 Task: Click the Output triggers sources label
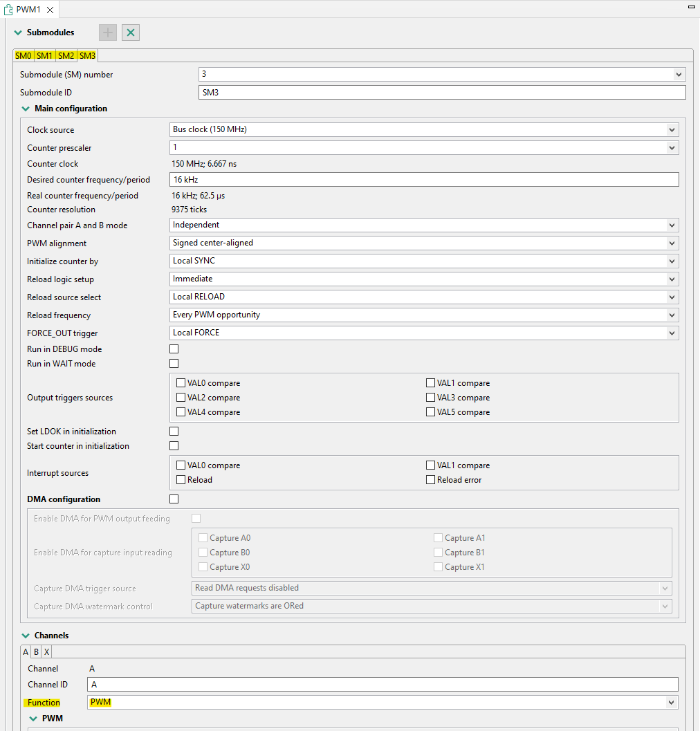pos(70,398)
